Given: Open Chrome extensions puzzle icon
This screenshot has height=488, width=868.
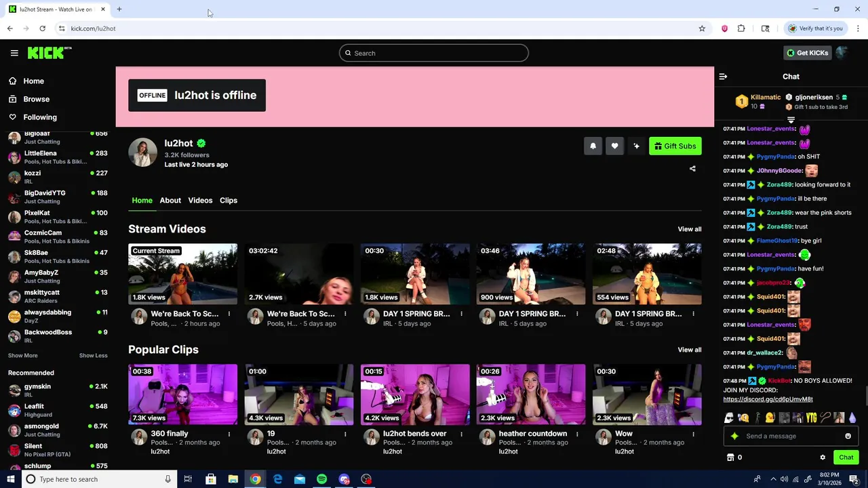Looking at the screenshot, I should pyautogui.click(x=741, y=28).
